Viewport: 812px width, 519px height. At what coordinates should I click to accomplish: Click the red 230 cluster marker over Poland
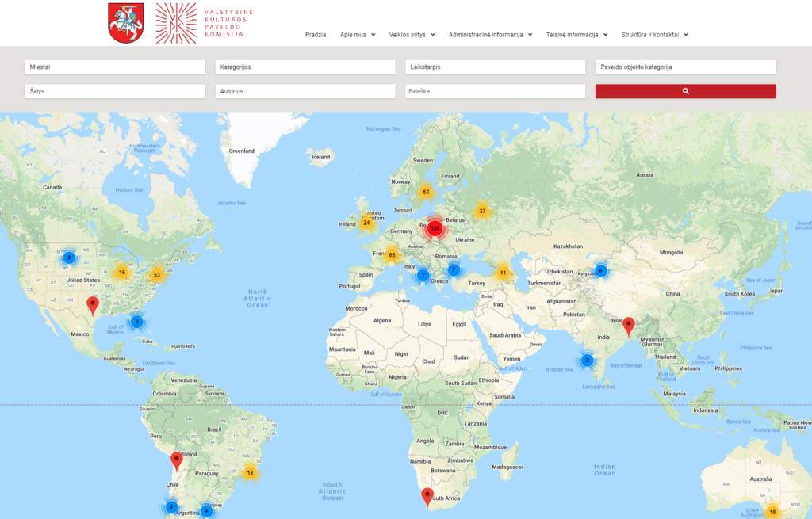point(435,228)
